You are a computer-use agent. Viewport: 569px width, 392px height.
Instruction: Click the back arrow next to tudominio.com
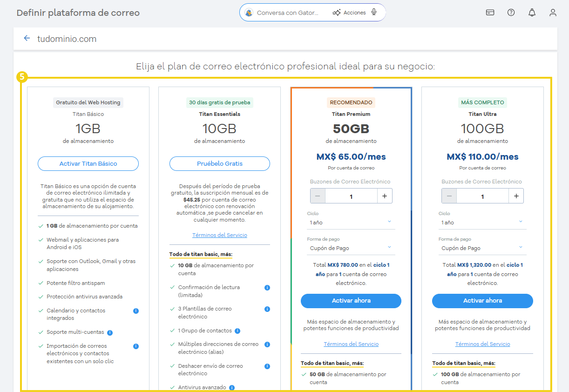(x=27, y=39)
